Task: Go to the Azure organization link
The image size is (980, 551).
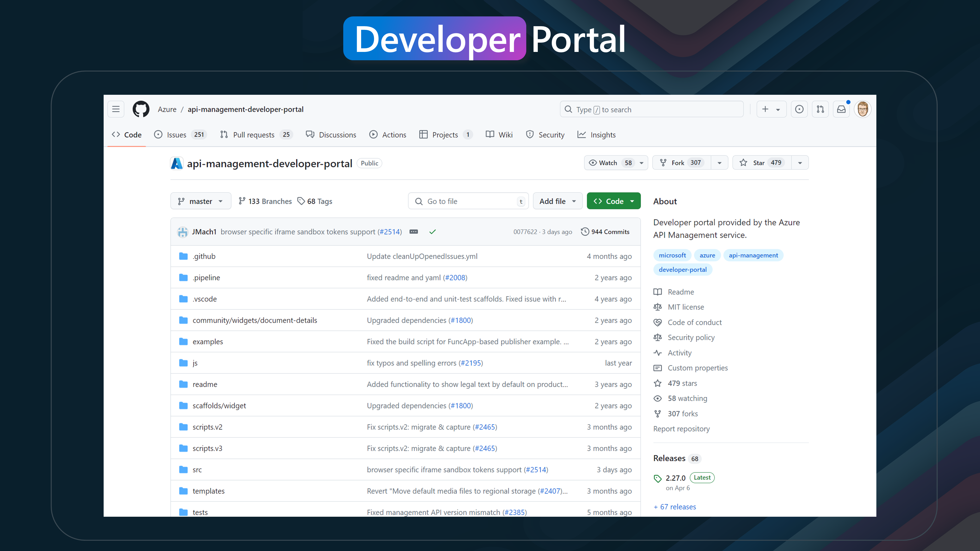Action: pos(167,109)
